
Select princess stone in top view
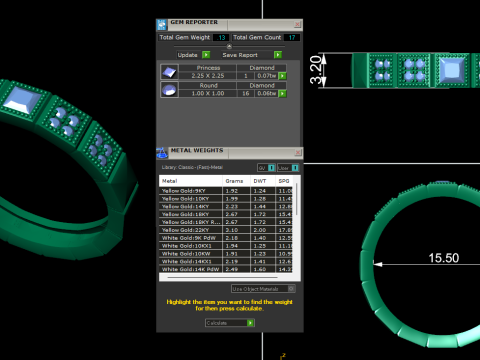(x=451, y=70)
